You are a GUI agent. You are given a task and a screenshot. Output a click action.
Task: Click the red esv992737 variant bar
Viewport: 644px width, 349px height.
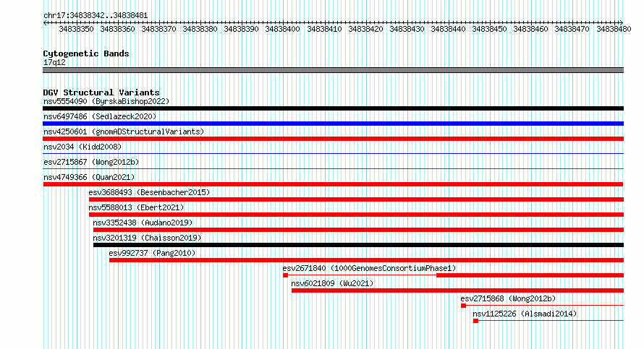click(x=366, y=260)
